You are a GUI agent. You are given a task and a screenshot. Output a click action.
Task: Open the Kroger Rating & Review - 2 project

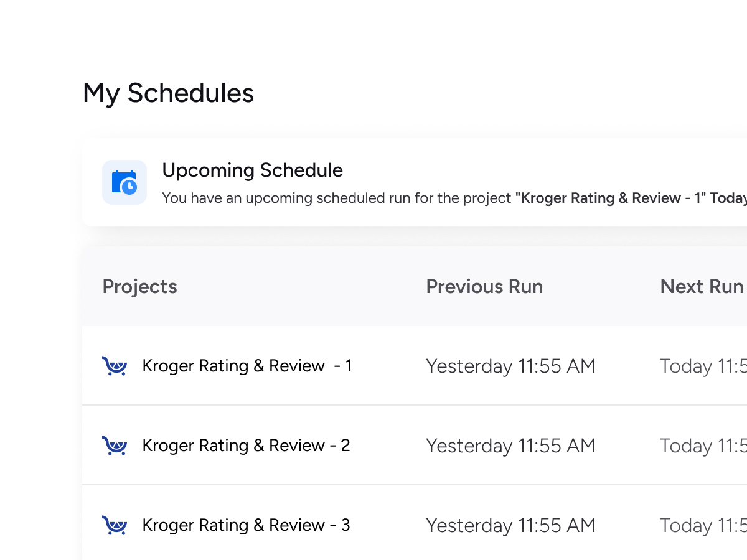point(246,446)
